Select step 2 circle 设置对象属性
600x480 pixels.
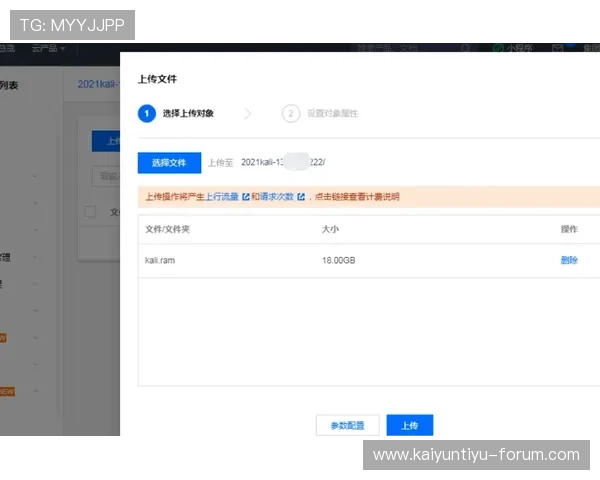pos(291,113)
